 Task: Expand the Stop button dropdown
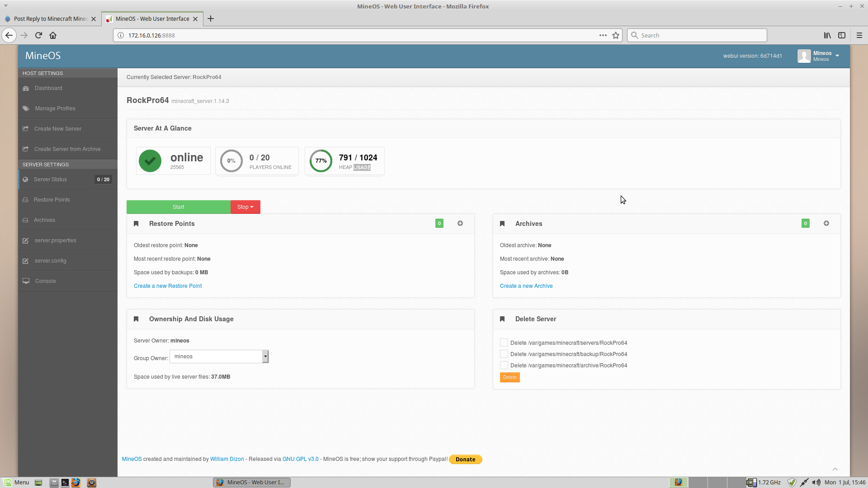(245, 207)
